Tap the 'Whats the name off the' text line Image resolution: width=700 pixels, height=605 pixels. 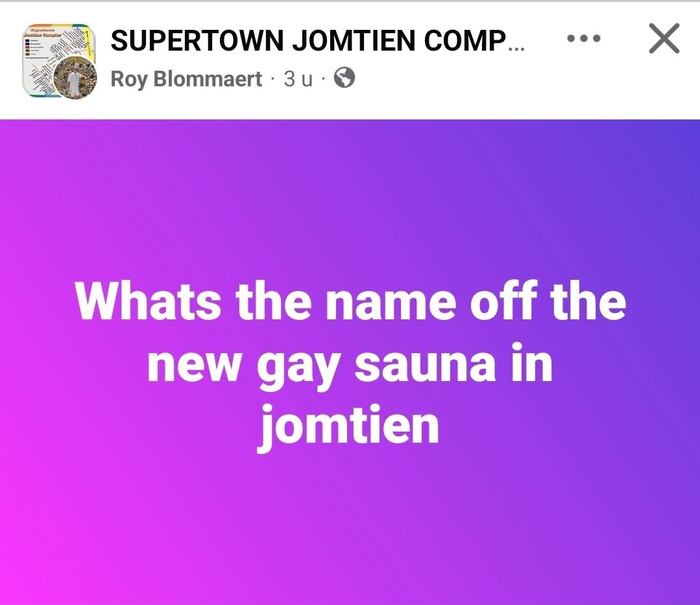pyautogui.click(x=350, y=301)
